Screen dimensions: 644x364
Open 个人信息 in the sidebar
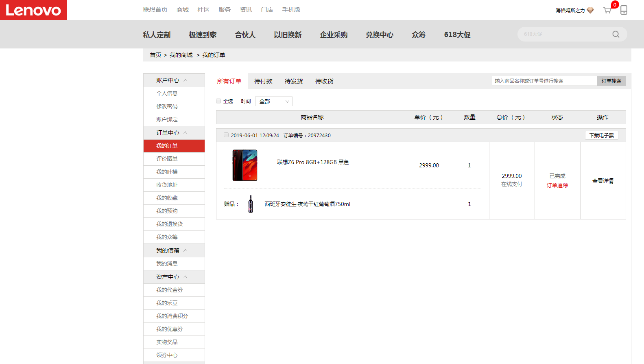(174, 93)
